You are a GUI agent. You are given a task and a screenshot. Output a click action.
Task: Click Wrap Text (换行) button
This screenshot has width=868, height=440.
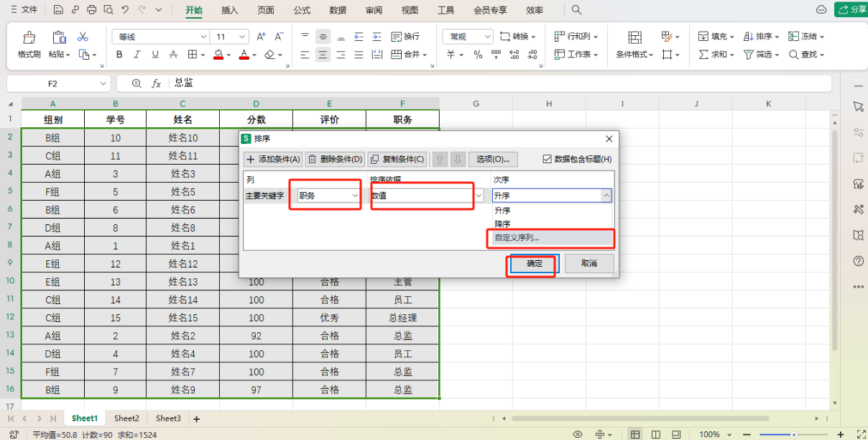pos(405,37)
